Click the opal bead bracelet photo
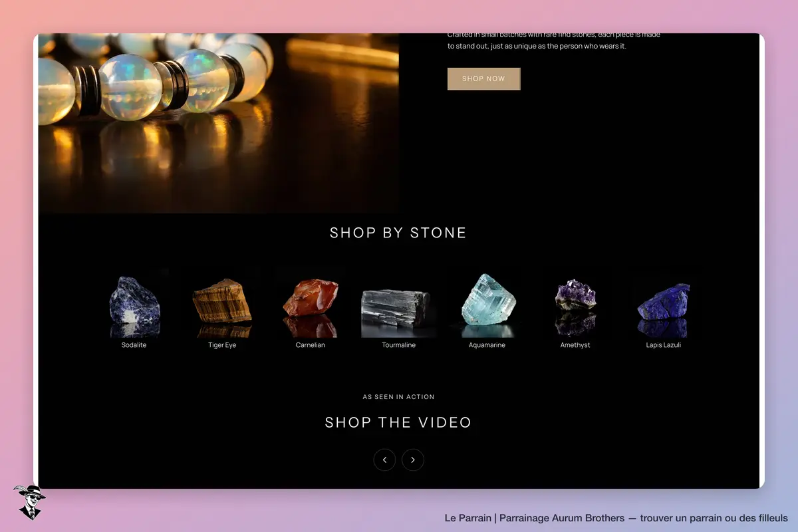The width and height of the screenshot is (798, 532). 219,123
